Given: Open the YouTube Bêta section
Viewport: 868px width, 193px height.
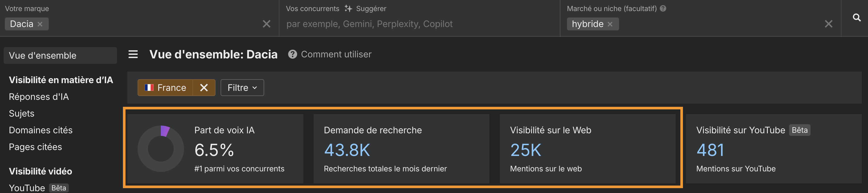Looking at the screenshot, I should pos(27,187).
